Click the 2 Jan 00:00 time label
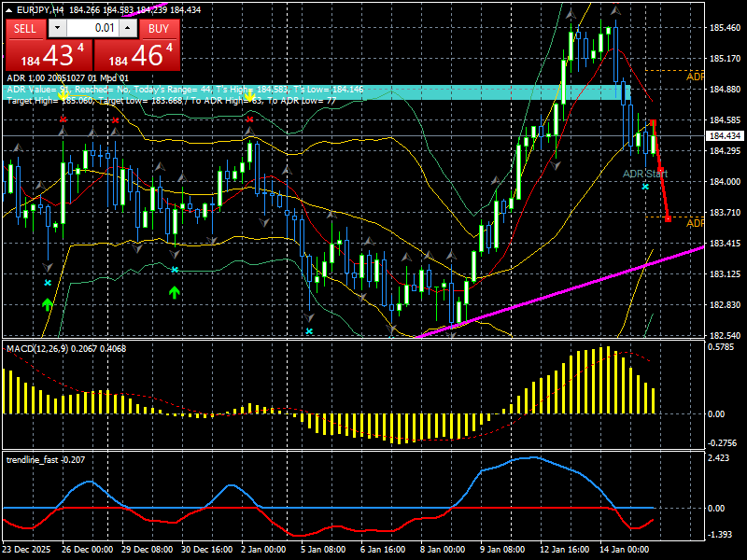This screenshot has width=747, height=560. 263,549
